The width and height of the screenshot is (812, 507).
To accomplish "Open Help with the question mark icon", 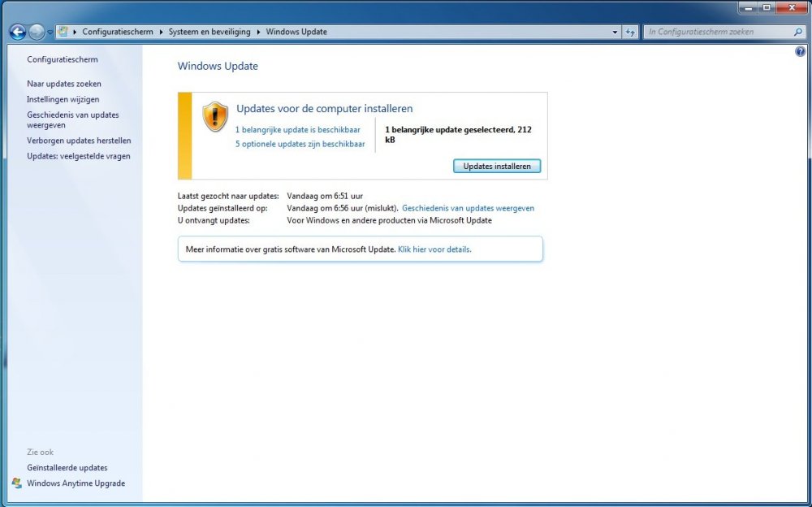I will pyautogui.click(x=800, y=51).
